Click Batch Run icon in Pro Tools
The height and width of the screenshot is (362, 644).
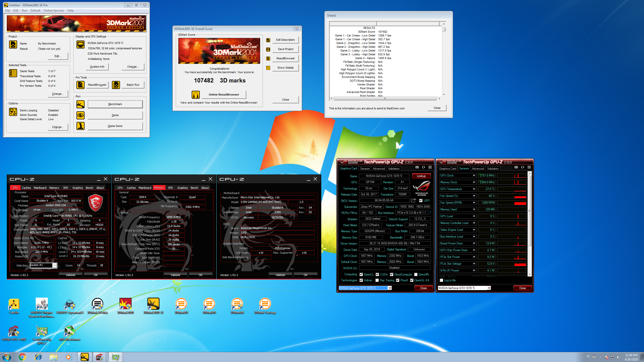[x=116, y=85]
